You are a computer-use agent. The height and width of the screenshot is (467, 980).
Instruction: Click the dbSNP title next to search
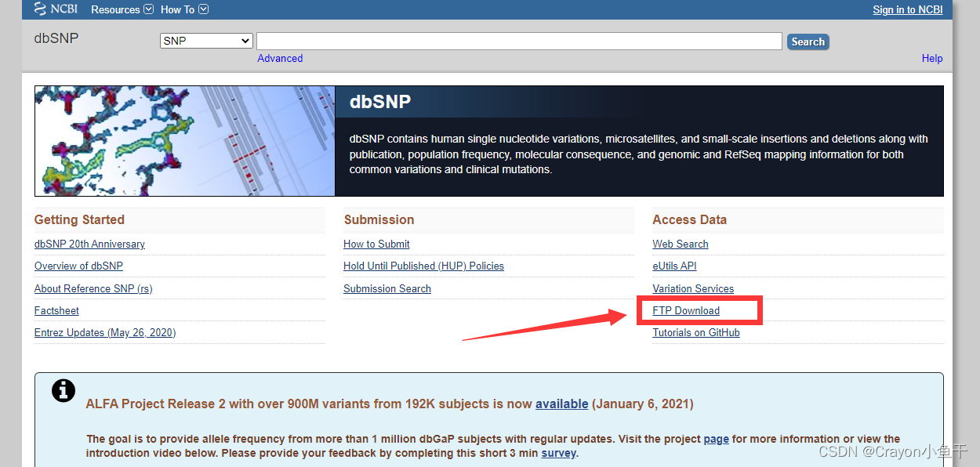[56, 38]
